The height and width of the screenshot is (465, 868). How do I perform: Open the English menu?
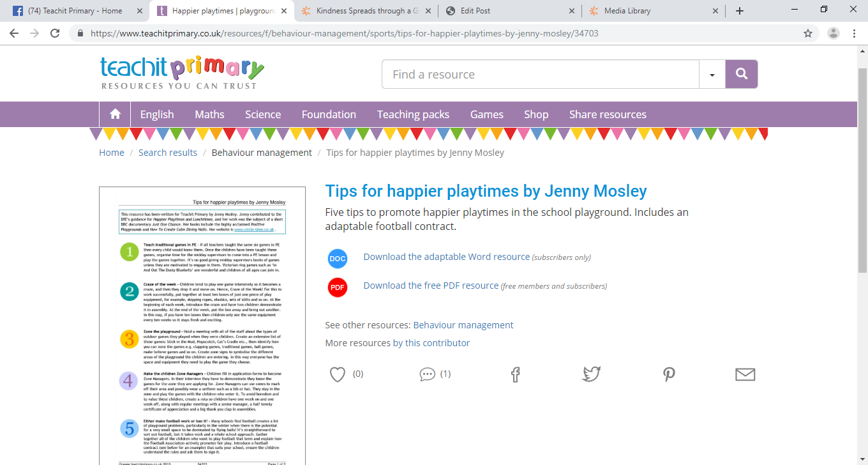pos(157,114)
